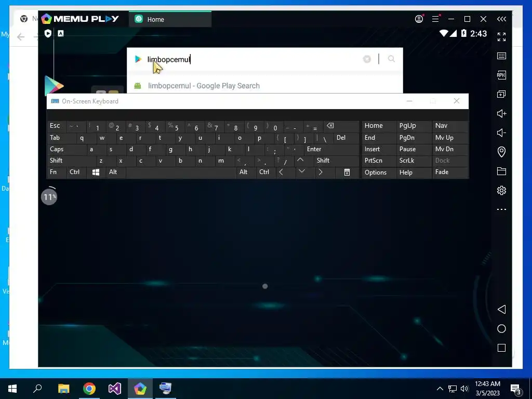Screen dimensions: 532x399
Task: Click into the limbopcemul search field
Action: pos(251,59)
